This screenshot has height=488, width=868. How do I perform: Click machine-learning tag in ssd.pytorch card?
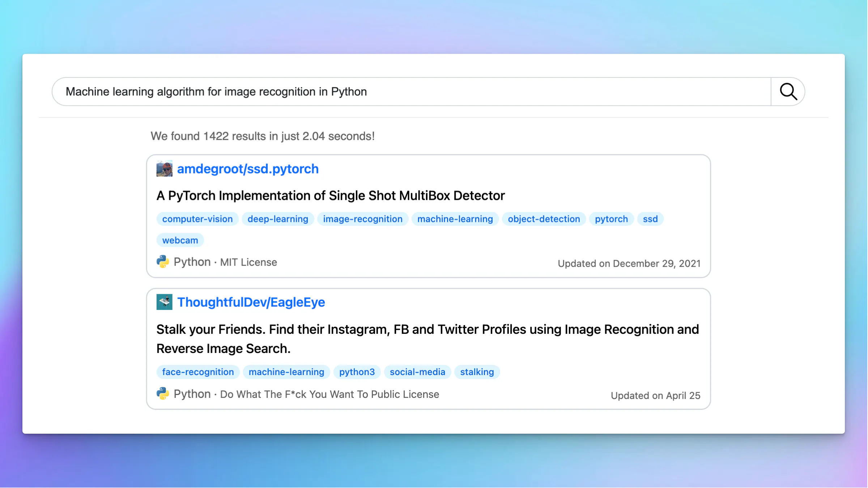(455, 219)
